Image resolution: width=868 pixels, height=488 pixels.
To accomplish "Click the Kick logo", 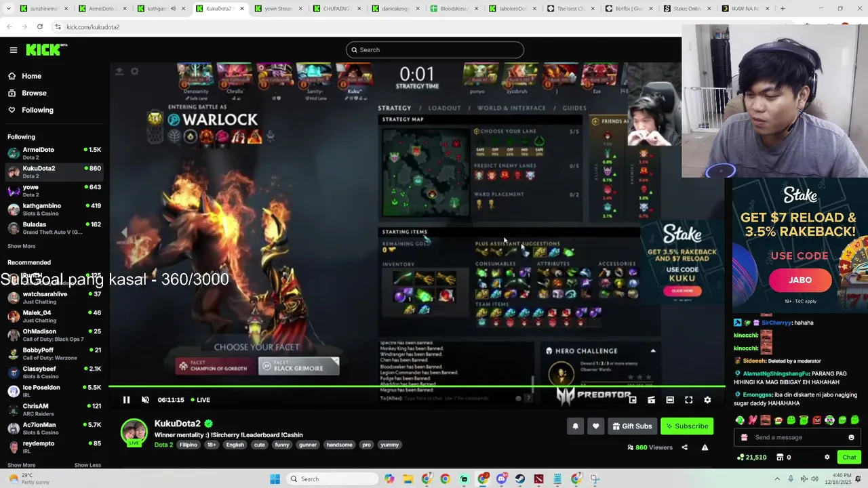I will (46, 49).
